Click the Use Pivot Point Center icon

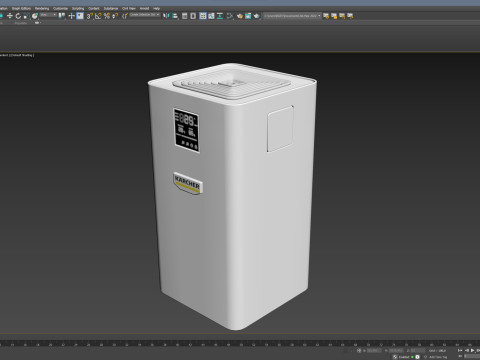tap(62, 16)
